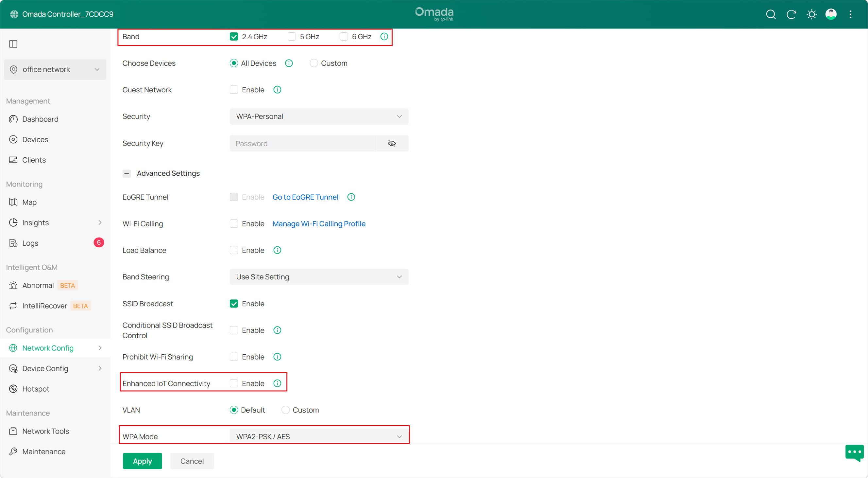Enable Enhanced IoT Connectivity checkbox
Image resolution: width=868 pixels, height=478 pixels.
(x=234, y=383)
